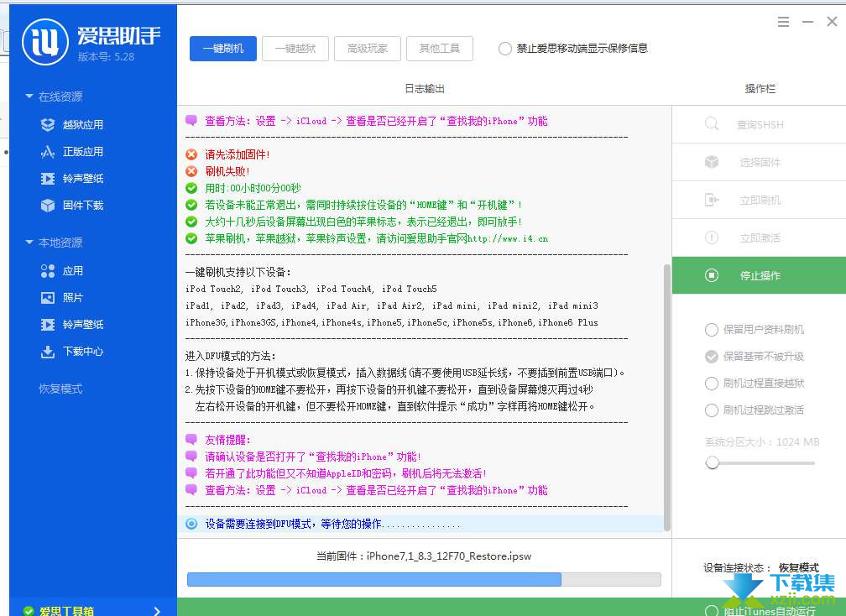Enable 禁止爱思移动端显示保修信息 option
The image size is (846, 616).
point(505,49)
